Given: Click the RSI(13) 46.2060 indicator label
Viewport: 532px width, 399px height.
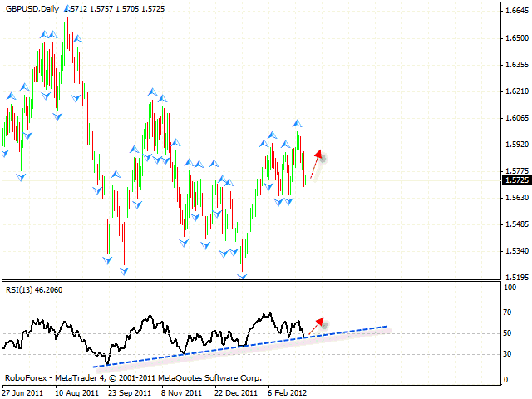Looking at the screenshot, I should (35, 289).
